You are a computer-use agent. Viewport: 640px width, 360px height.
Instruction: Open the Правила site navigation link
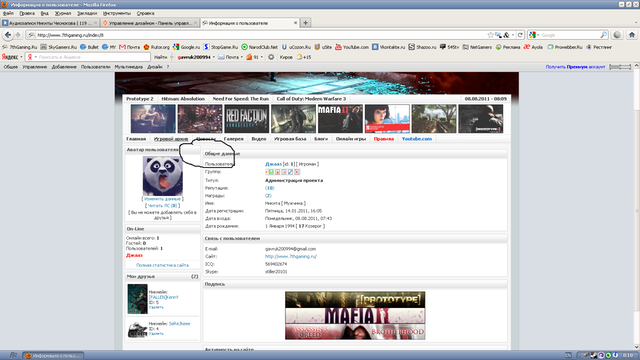click(384, 139)
